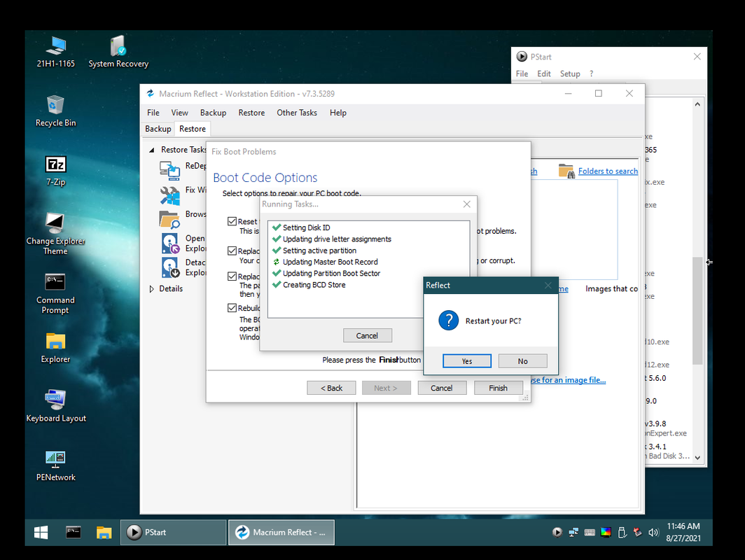Select the Change Explorer Theme icon
The width and height of the screenshot is (745, 560).
[x=55, y=234]
